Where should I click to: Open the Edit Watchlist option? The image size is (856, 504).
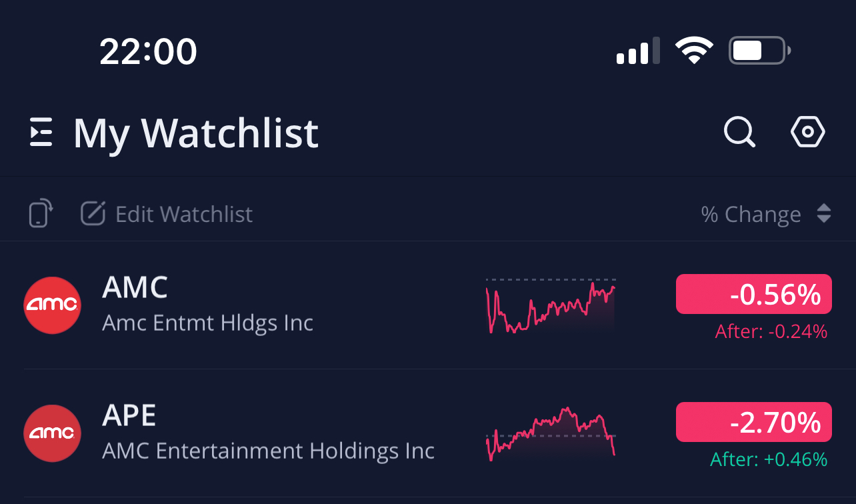point(184,213)
